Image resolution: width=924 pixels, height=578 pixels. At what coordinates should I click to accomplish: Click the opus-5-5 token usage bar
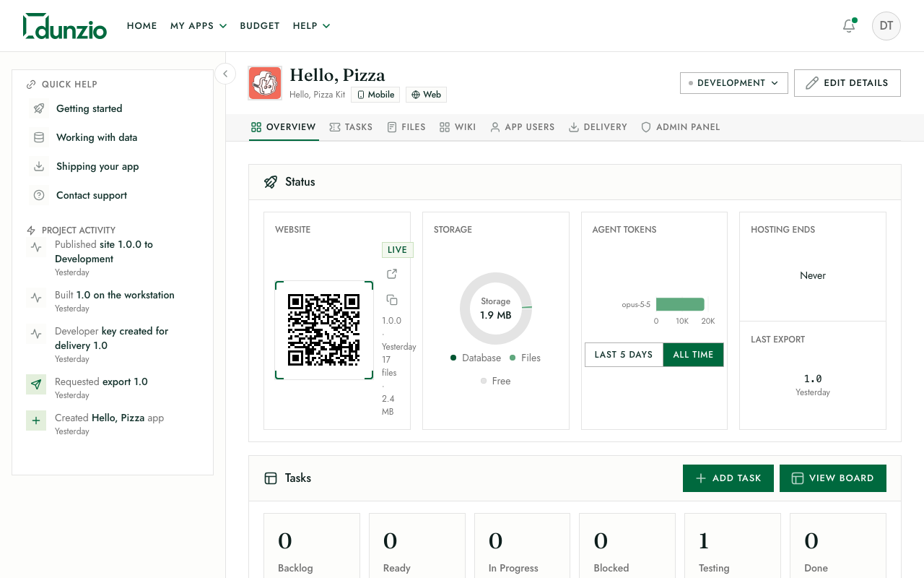click(680, 304)
